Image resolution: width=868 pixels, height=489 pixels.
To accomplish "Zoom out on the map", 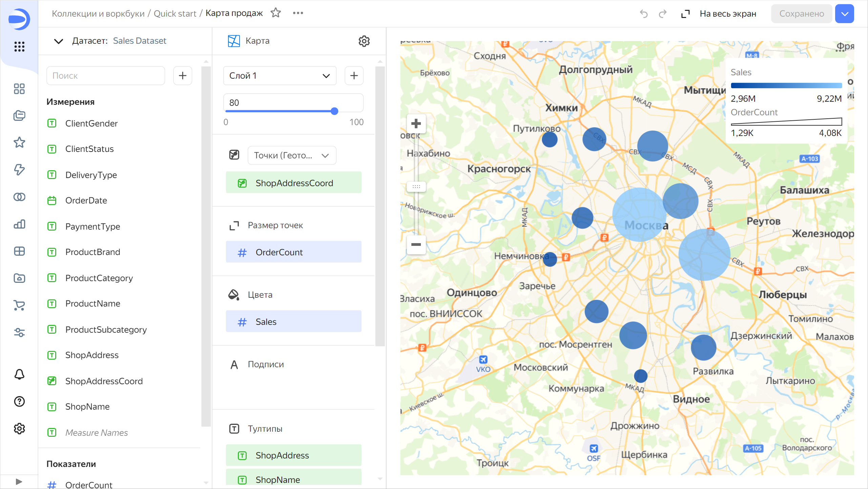I will pos(416,244).
